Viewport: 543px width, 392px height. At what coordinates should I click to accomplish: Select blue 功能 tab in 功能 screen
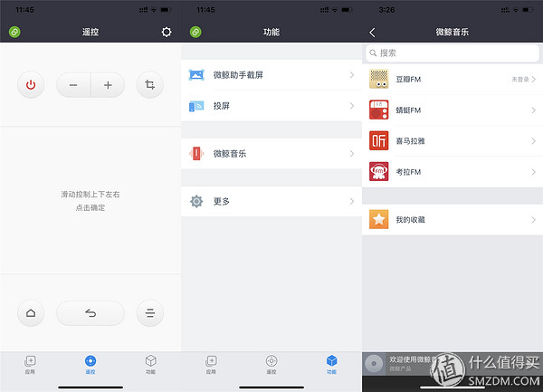point(332,365)
